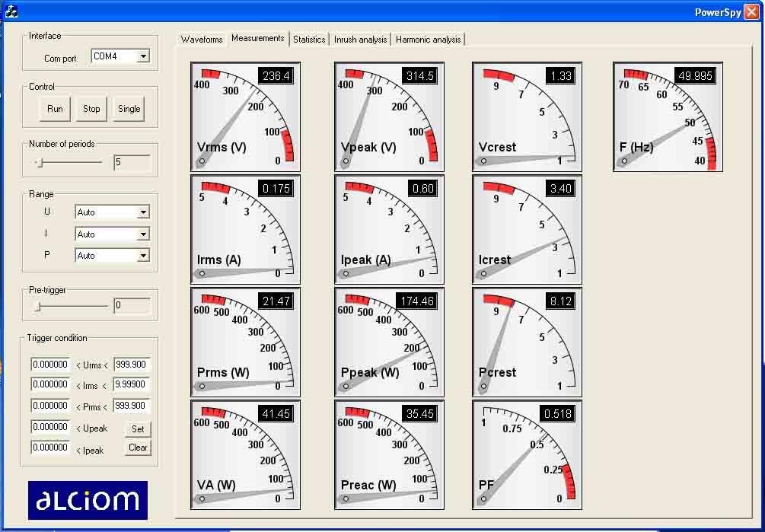
Task: Click the Prms lower limit field
Action: click(50, 406)
